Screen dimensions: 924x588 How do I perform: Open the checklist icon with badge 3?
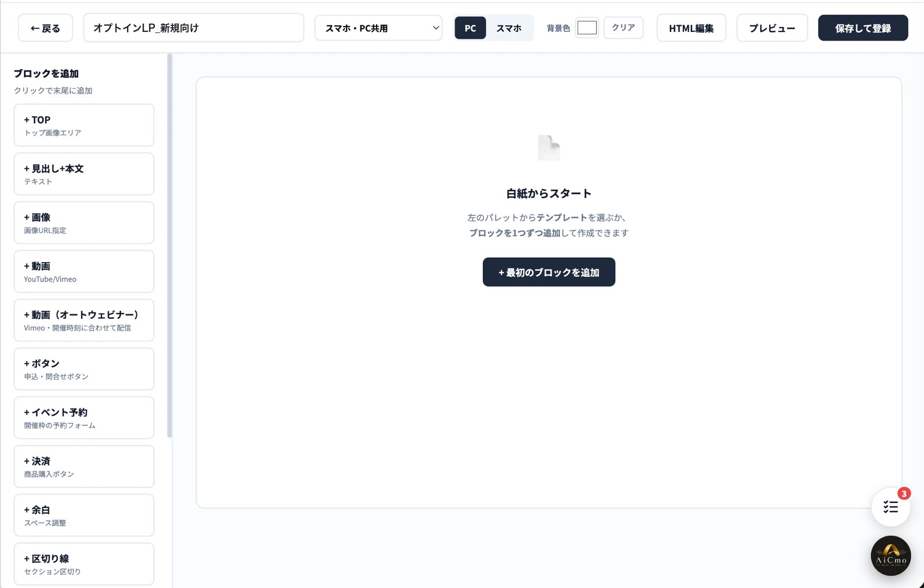tap(891, 507)
